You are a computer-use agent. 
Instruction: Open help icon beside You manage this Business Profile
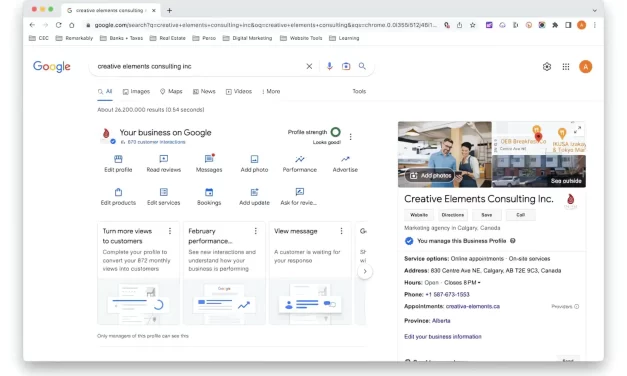pos(513,241)
